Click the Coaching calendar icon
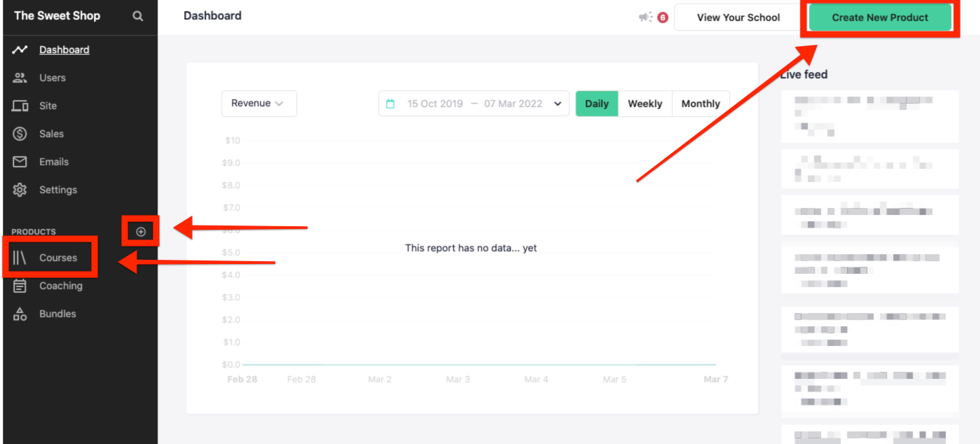This screenshot has width=980, height=444. coord(20,286)
